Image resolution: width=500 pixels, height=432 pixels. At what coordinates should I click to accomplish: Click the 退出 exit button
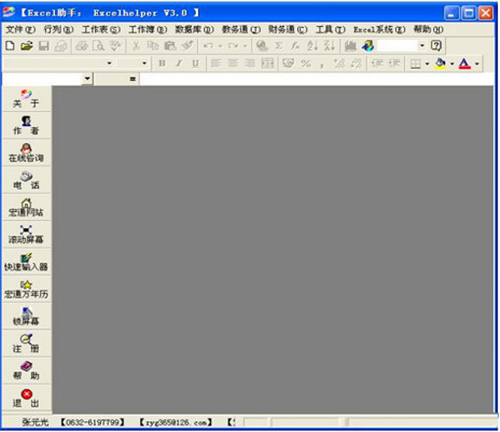pos(26,398)
